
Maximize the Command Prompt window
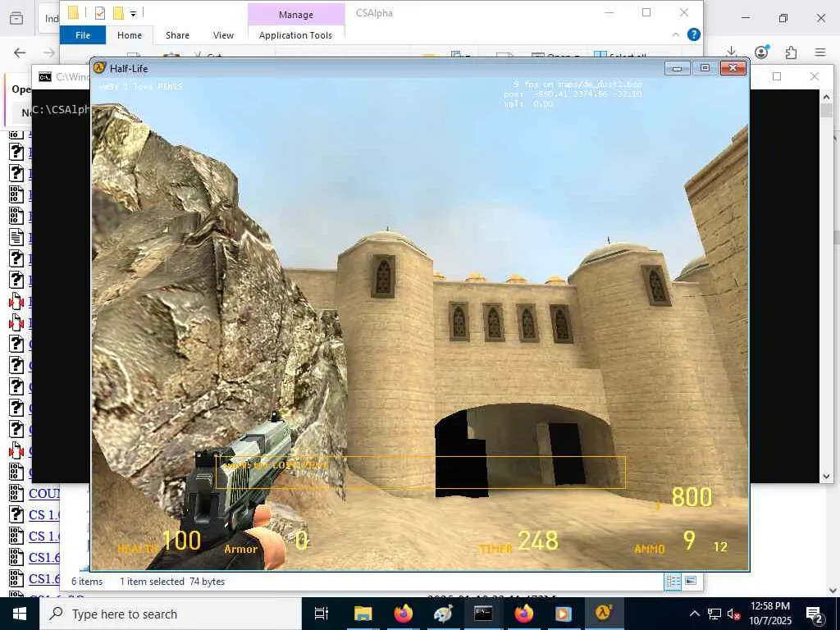click(x=777, y=76)
